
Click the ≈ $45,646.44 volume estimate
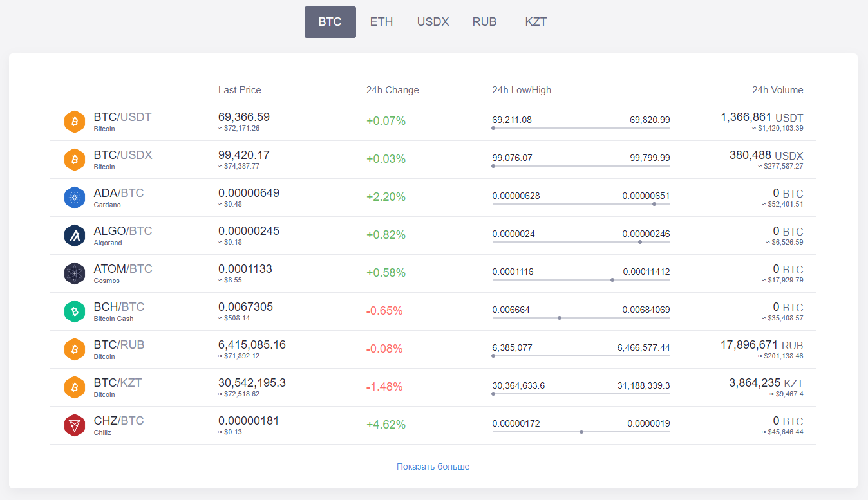pos(782,432)
